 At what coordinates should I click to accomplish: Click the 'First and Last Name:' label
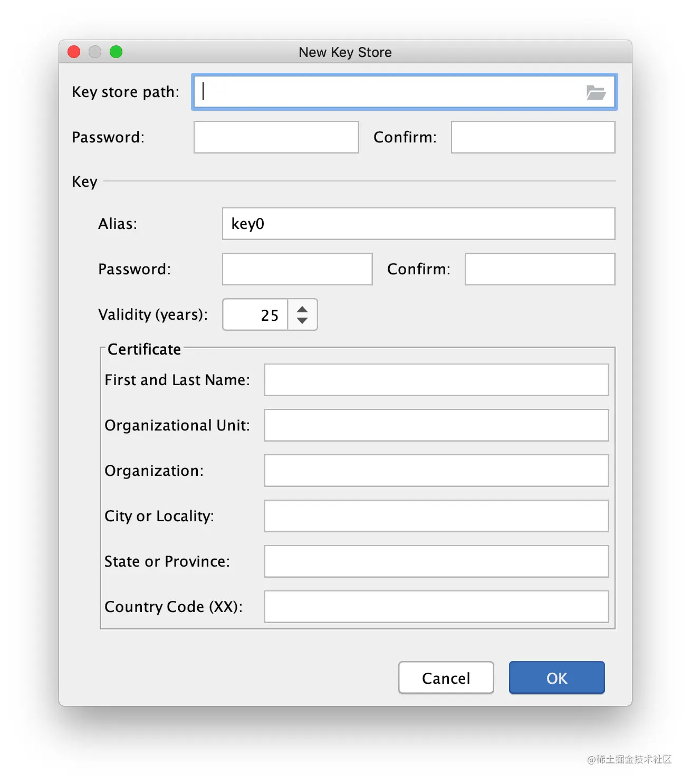[177, 380]
